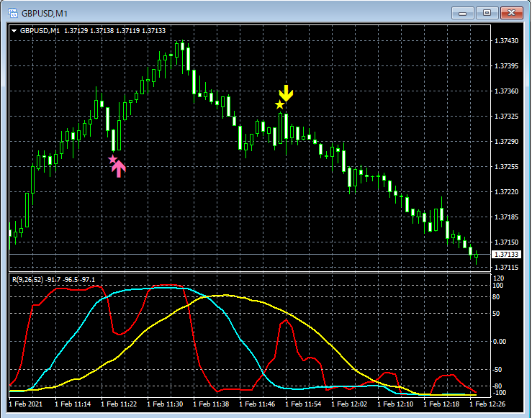This screenshot has width=532, height=418.
Task: Click the 1 Feb 11:38 time label
Action: click(211, 404)
